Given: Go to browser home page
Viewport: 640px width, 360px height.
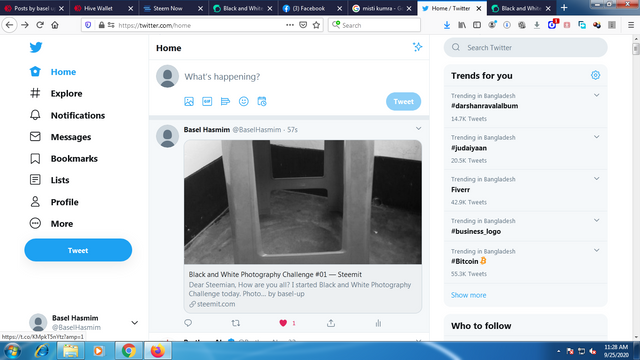Looking at the screenshot, I should [x=55, y=25].
